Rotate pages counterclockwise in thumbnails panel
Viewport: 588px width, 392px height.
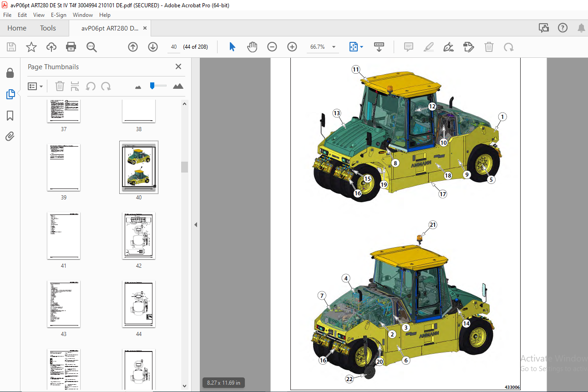pyautogui.click(x=91, y=86)
